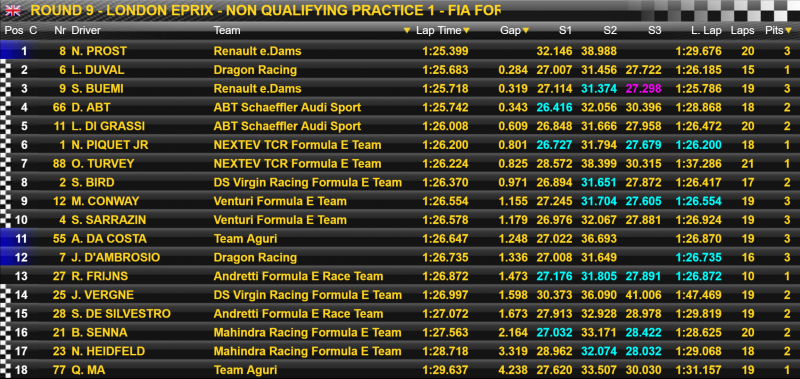Open the sort arrow left of Lap Time

[x=407, y=31]
